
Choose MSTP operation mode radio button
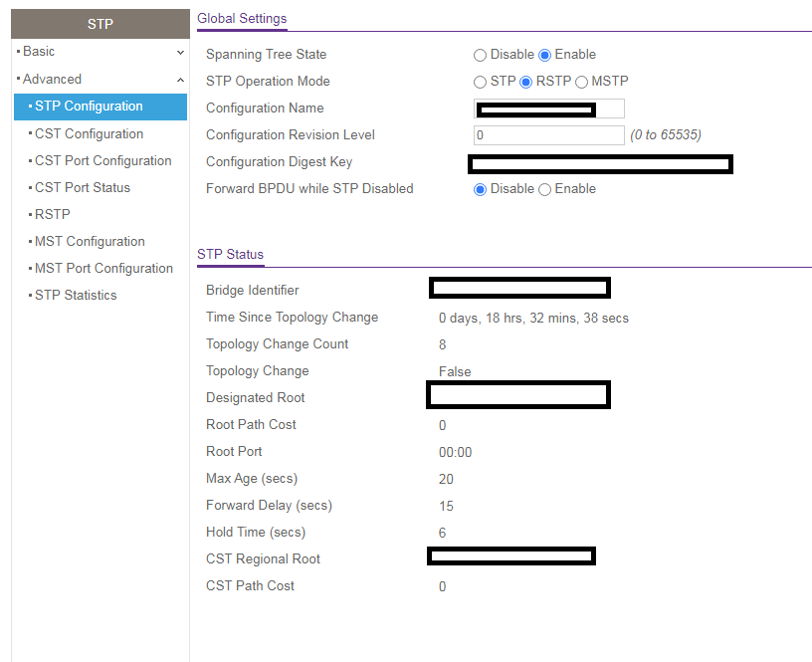(x=582, y=82)
